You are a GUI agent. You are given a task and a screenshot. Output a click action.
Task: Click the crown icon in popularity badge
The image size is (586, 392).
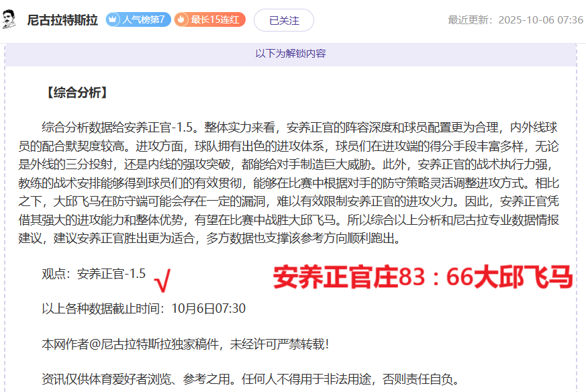113,20
